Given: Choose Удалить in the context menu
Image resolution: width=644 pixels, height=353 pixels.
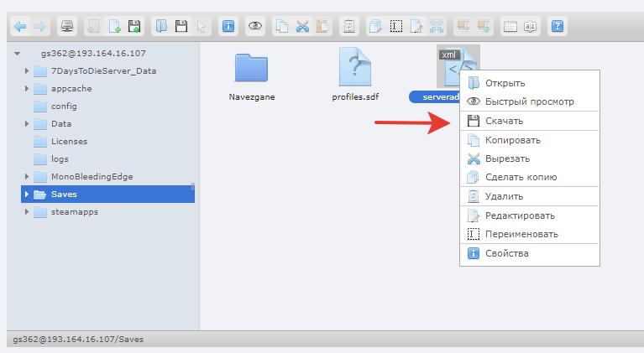Looking at the screenshot, I should click(x=530, y=196).
